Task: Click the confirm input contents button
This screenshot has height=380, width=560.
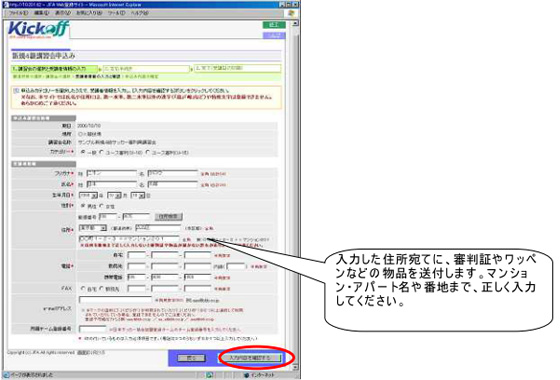Action: point(251,358)
